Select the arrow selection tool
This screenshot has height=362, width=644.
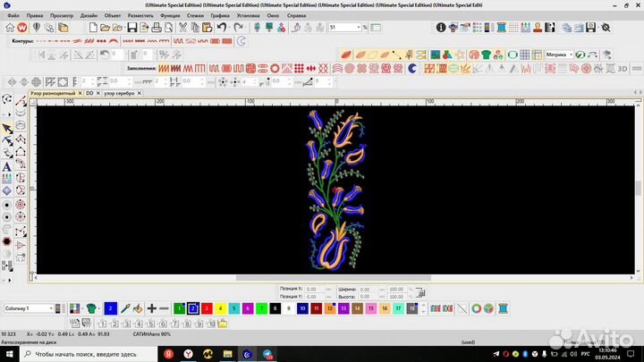pos(7,128)
